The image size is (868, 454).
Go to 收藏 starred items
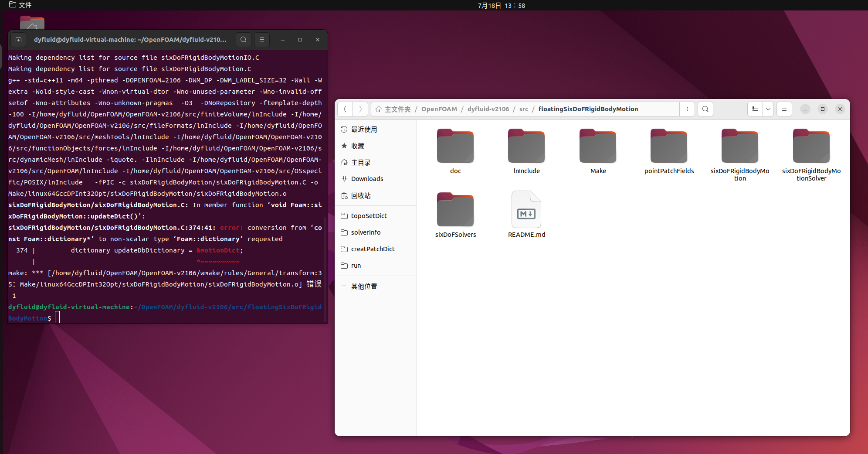[x=376, y=146]
